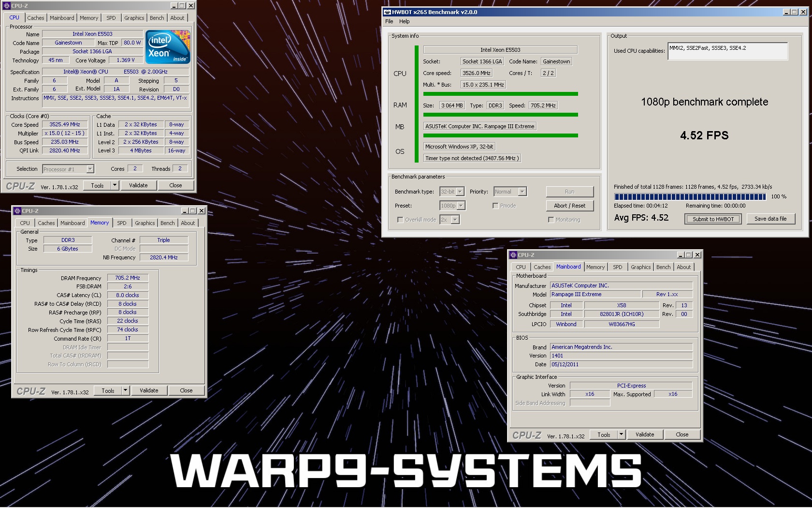Click Validate in CPU-Z Memory window

149,390
